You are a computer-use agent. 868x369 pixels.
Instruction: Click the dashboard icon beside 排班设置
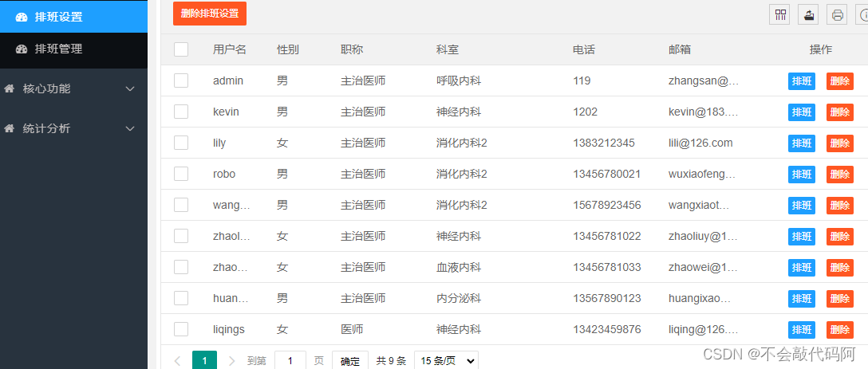click(x=22, y=18)
